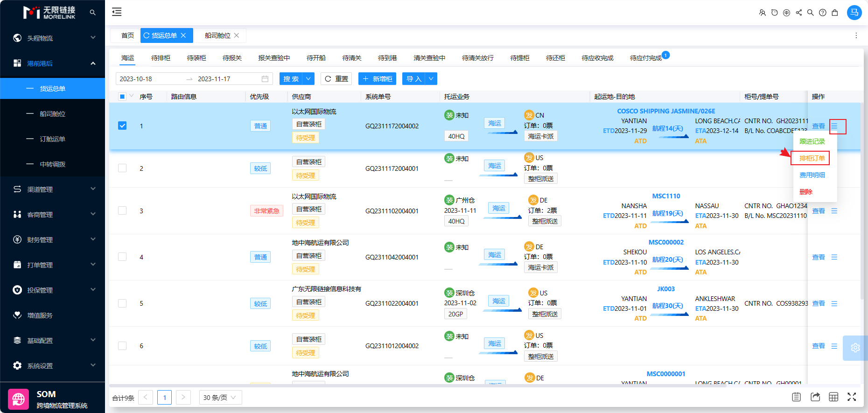The height and width of the screenshot is (413, 868).
Task: Collapse sidebar with hamburger menu icon
Action: pos(117,12)
